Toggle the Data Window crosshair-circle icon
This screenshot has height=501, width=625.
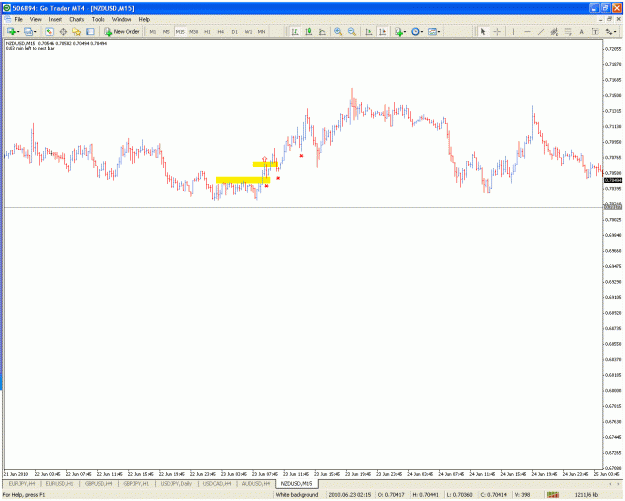point(63,31)
